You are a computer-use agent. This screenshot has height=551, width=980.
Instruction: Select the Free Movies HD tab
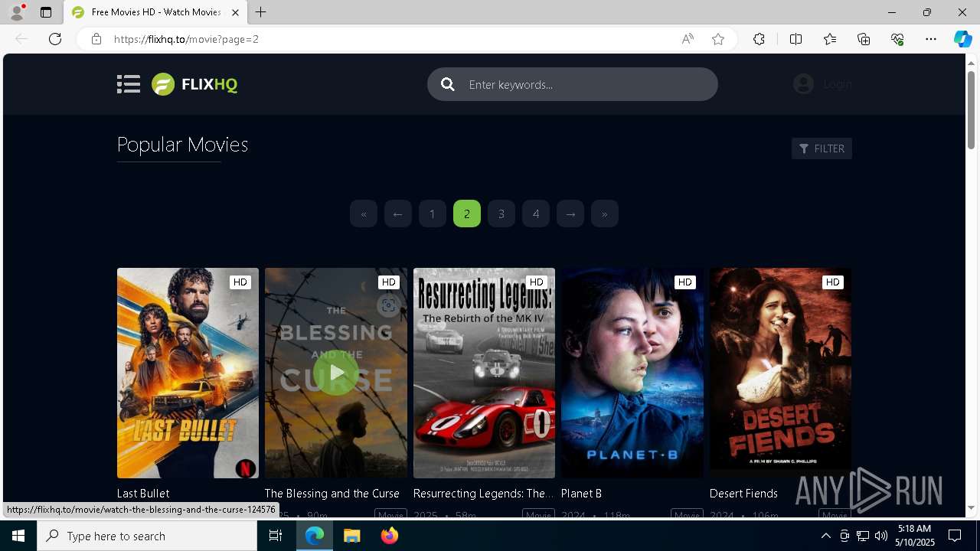click(155, 12)
